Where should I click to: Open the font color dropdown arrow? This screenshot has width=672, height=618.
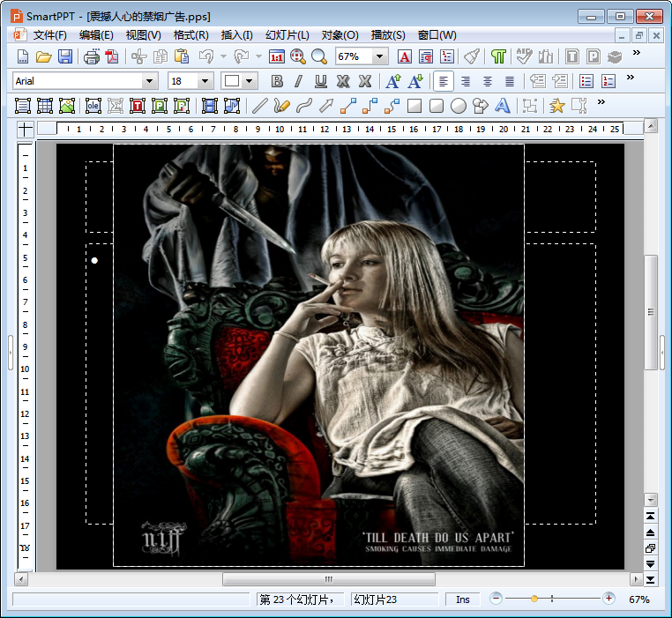point(249,81)
